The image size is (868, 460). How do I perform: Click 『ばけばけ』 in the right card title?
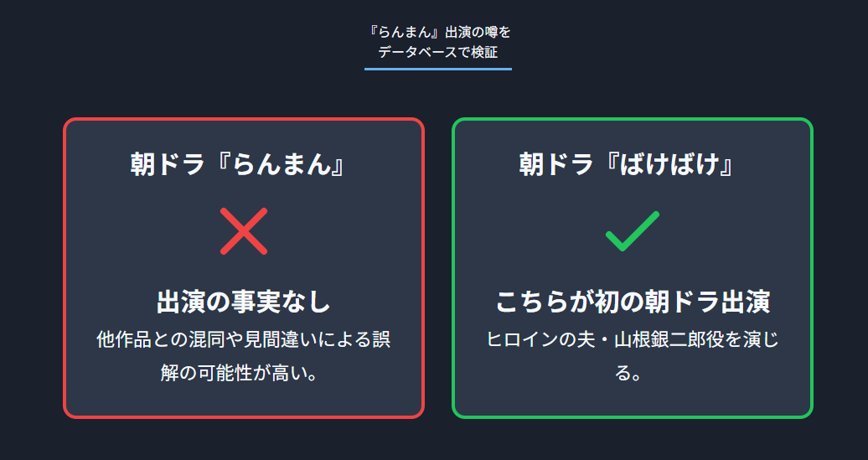point(669,164)
